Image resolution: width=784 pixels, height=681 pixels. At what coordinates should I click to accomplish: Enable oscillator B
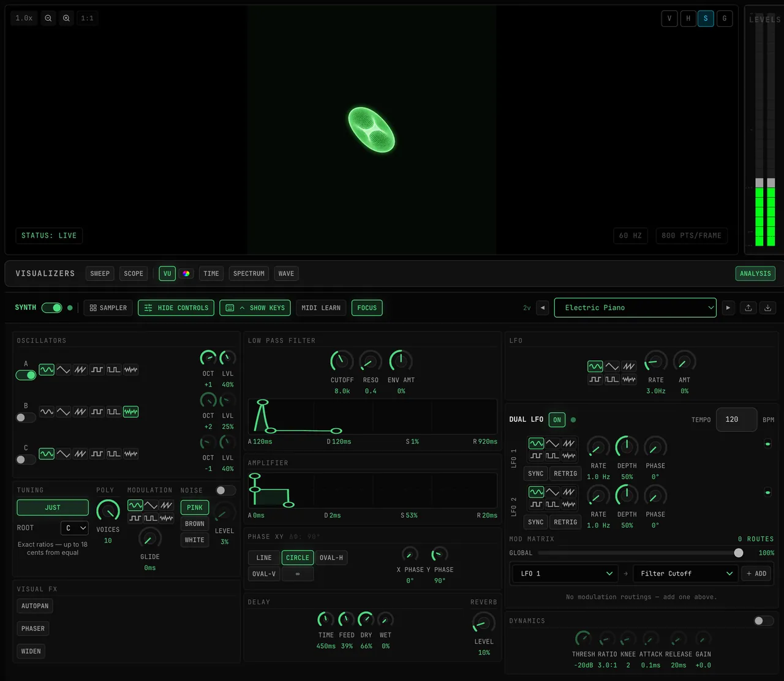(x=26, y=417)
